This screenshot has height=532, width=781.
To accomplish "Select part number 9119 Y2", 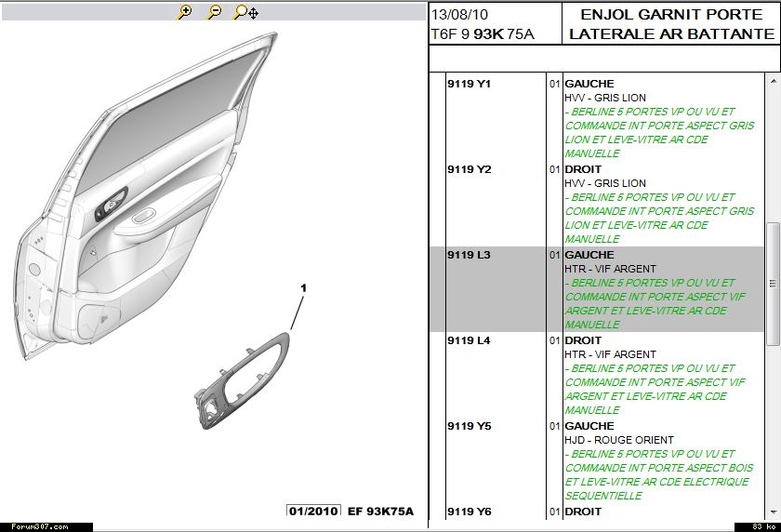I will (x=469, y=169).
